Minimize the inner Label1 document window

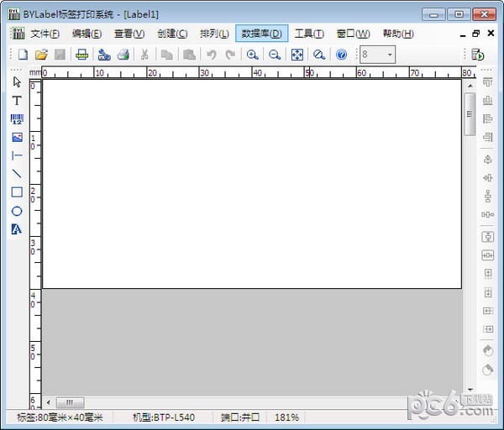coord(463,34)
